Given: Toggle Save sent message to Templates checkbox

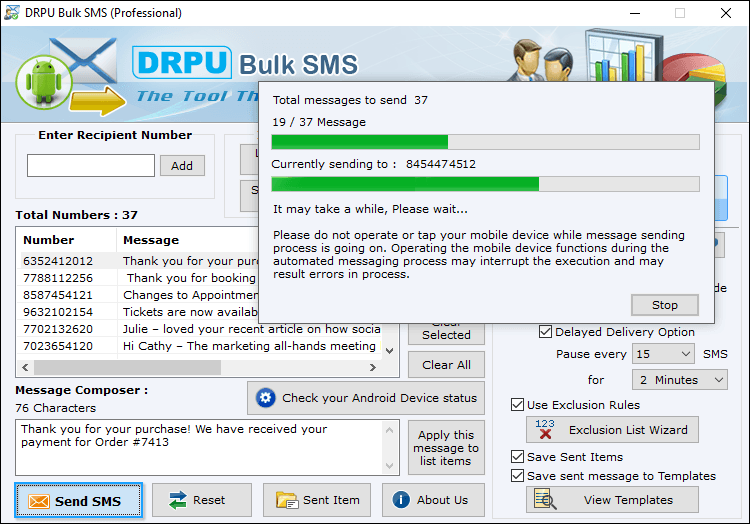Looking at the screenshot, I should [517, 476].
